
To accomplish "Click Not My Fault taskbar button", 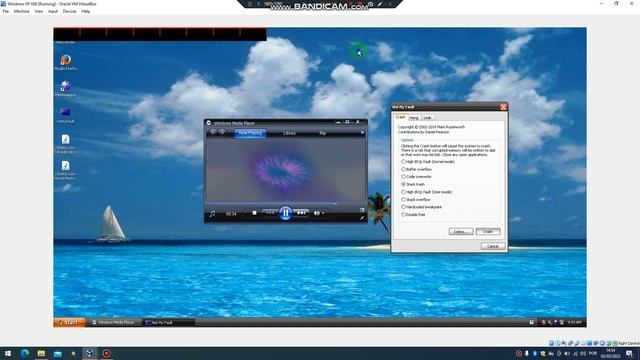I will tap(168, 322).
